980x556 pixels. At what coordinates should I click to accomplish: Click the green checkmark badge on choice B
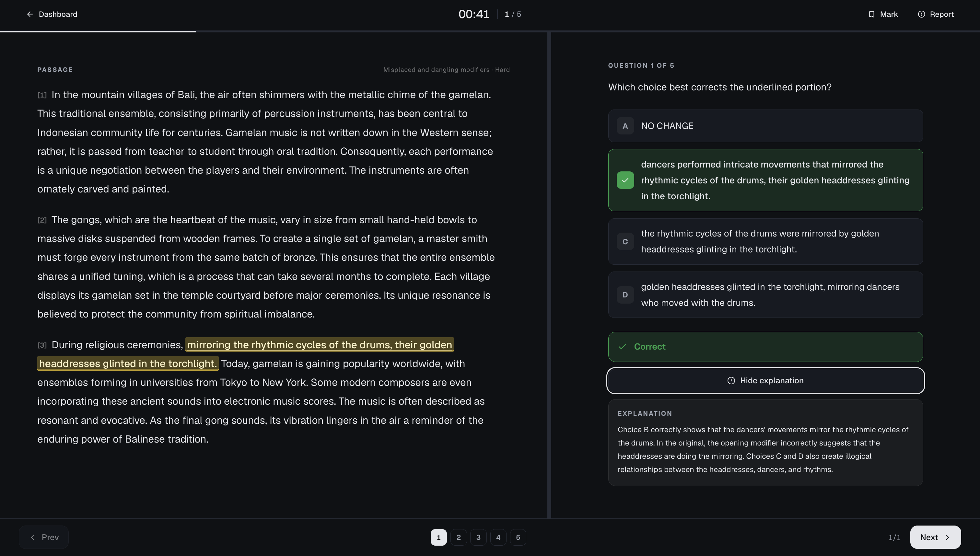tap(625, 180)
